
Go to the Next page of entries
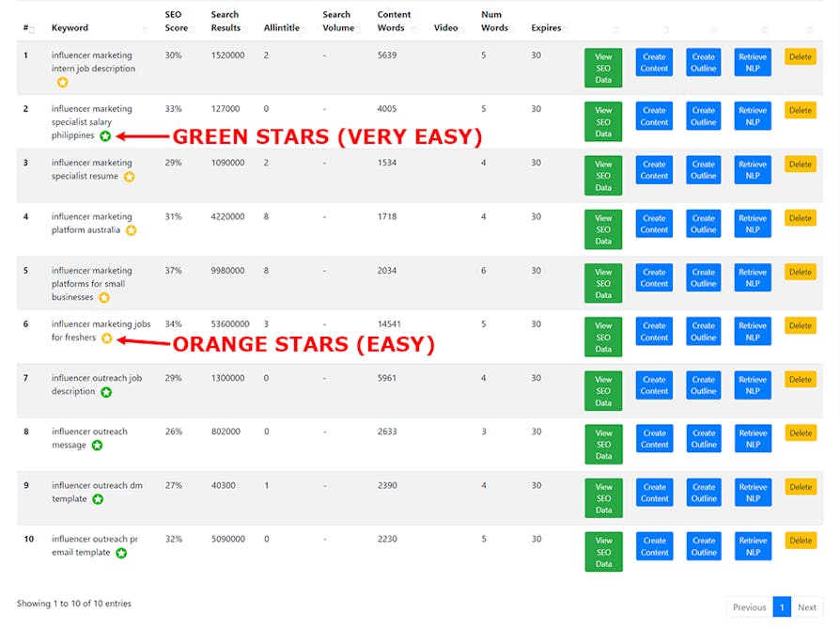(806, 607)
